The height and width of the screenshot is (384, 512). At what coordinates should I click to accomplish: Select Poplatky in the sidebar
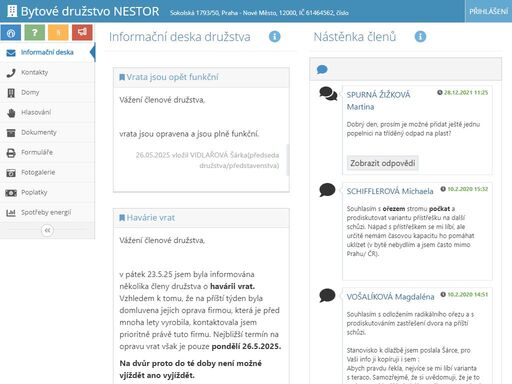pos(47,192)
